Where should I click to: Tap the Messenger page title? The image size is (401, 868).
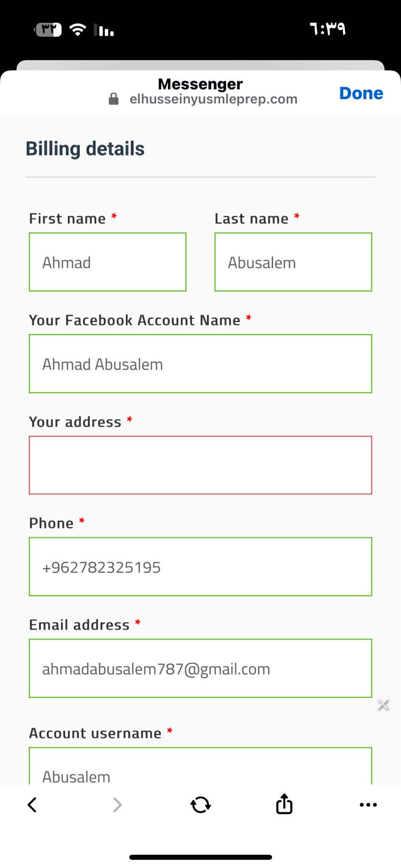tap(200, 84)
